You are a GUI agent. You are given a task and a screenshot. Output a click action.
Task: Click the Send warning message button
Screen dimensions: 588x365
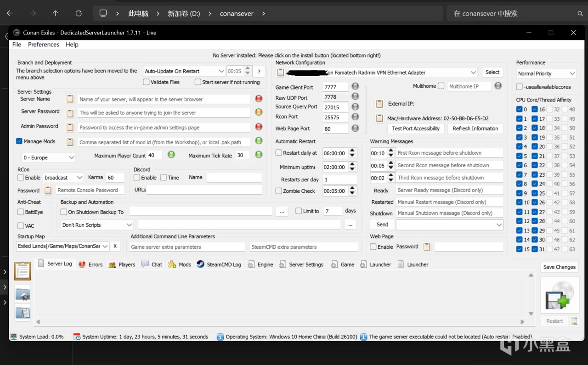382,225
